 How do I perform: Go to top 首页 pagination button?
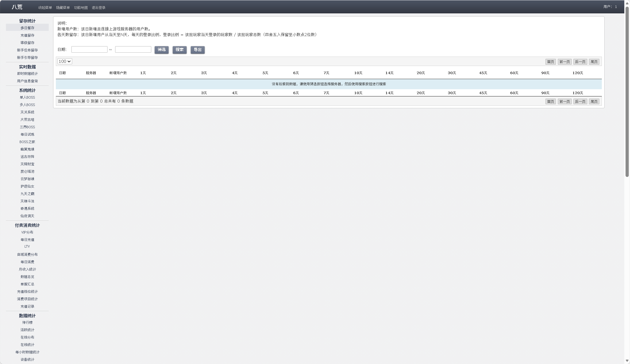550,62
